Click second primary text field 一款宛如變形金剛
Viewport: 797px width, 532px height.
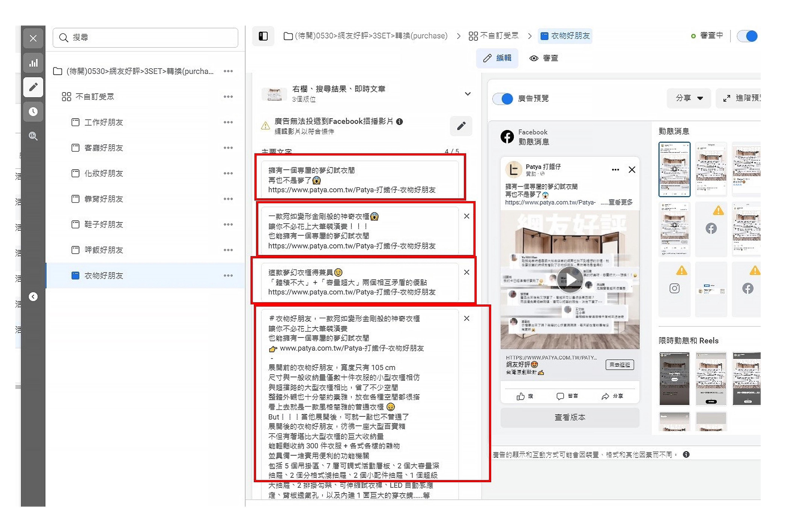pos(360,231)
